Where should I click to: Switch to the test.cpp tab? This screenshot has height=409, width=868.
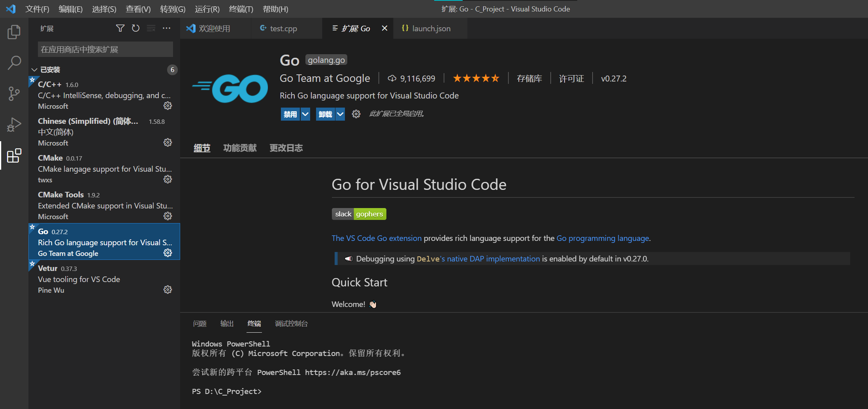click(x=286, y=28)
